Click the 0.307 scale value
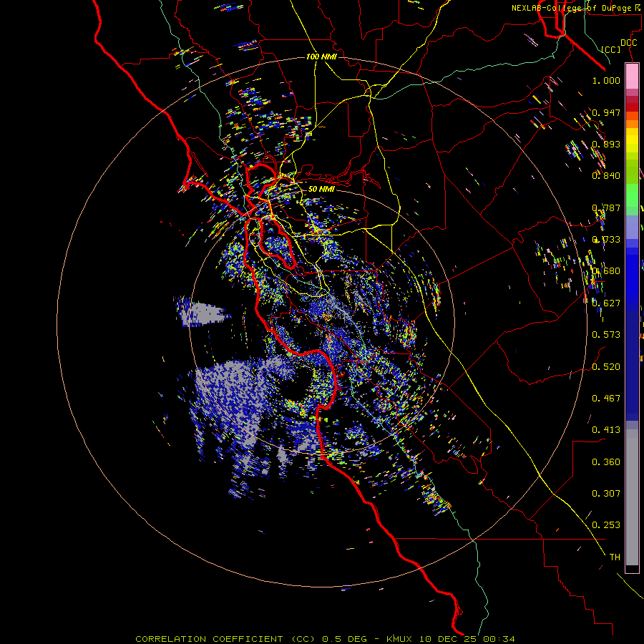The width and height of the screenshot is (644, 644). tap(606, 494)
